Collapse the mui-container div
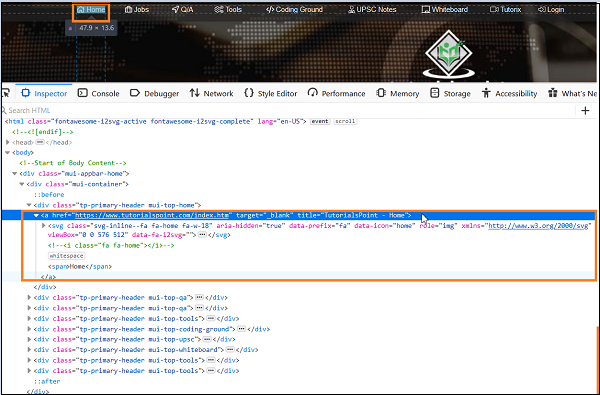Viewport: 600px width, 395px height. tap(22, 184)
